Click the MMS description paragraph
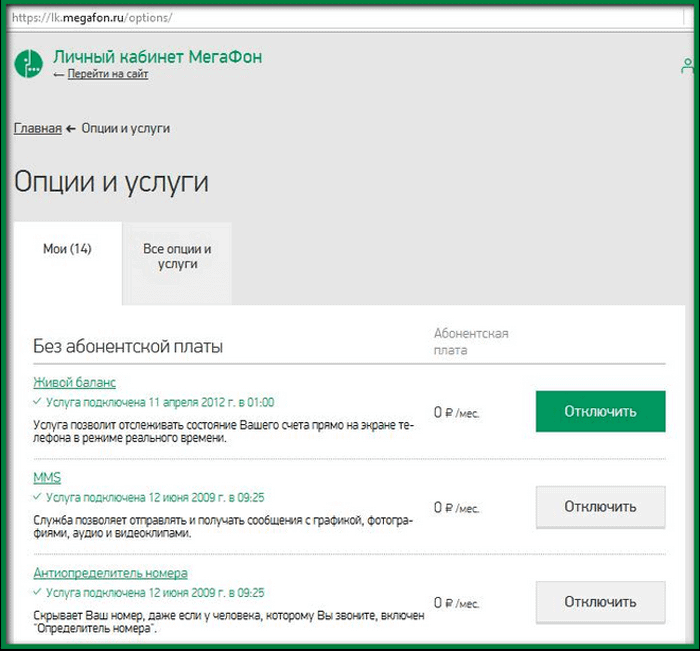Screen dimensions: 700x651 223,526
